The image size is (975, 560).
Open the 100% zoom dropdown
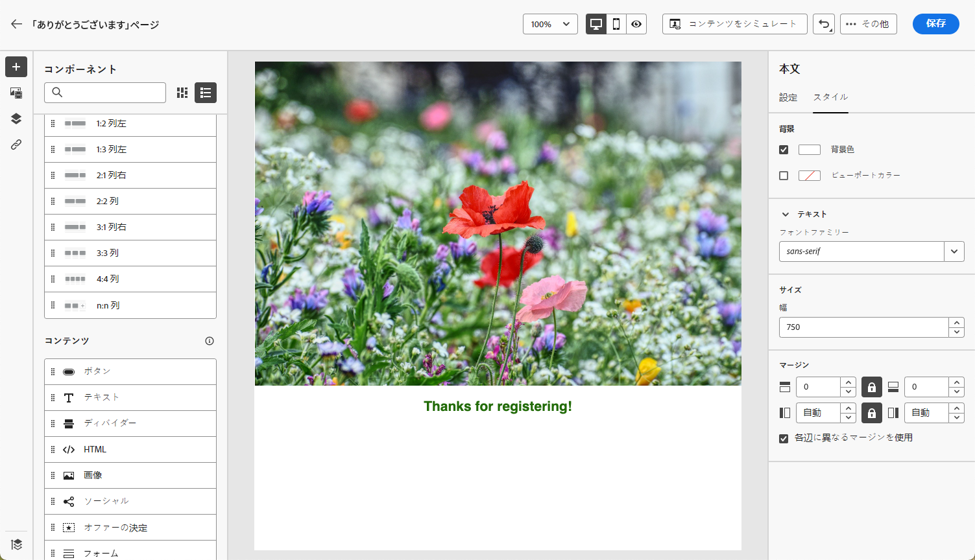coord(550,24)
